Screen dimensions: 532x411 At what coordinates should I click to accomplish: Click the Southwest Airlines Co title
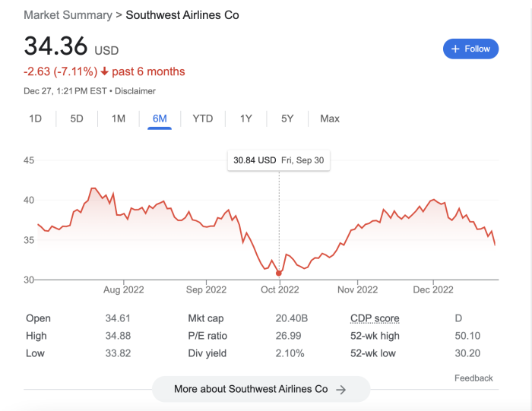182,15
